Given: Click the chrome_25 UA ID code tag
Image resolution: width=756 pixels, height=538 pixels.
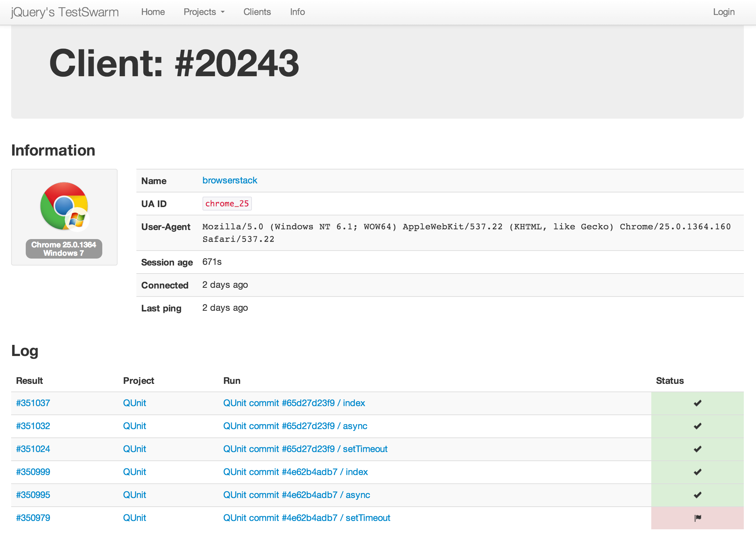Looking at the screenshot, I should point(227,204).
